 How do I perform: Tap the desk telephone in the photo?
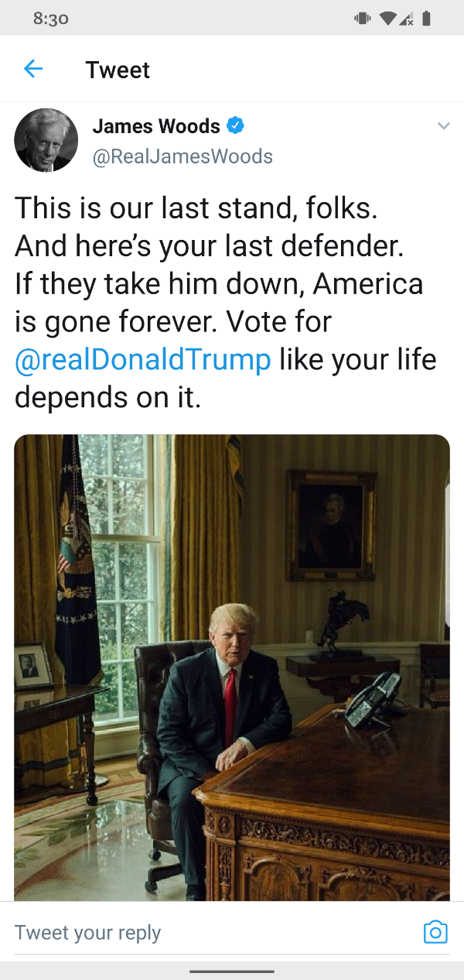[x=374, y=699]
